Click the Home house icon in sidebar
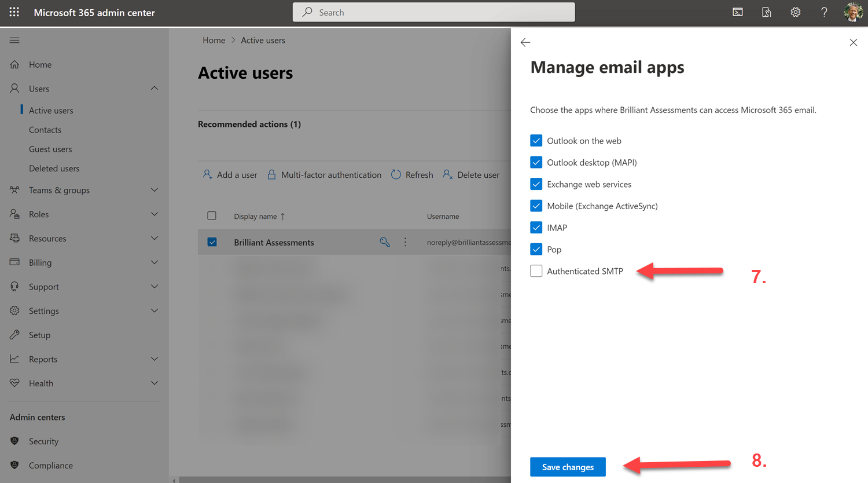This screenshot has height=483, width=868. [14, 64]
